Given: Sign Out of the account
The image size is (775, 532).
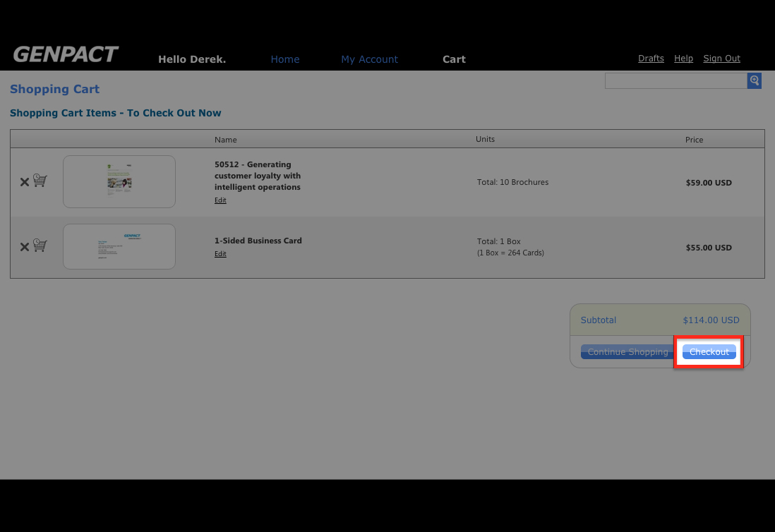Looking at the screenshot, I should pos(721,59).
